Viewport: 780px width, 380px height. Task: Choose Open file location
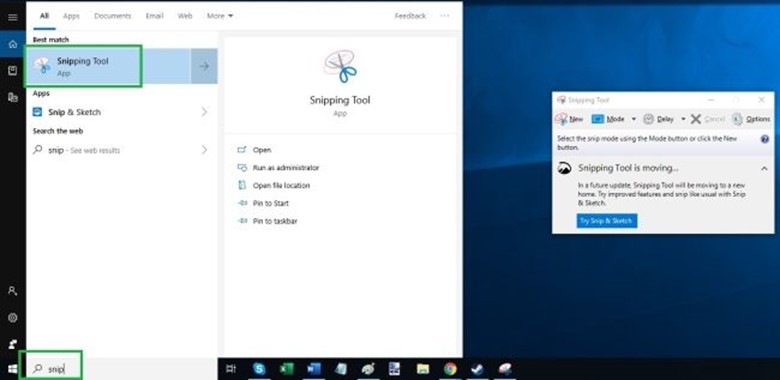281,186
